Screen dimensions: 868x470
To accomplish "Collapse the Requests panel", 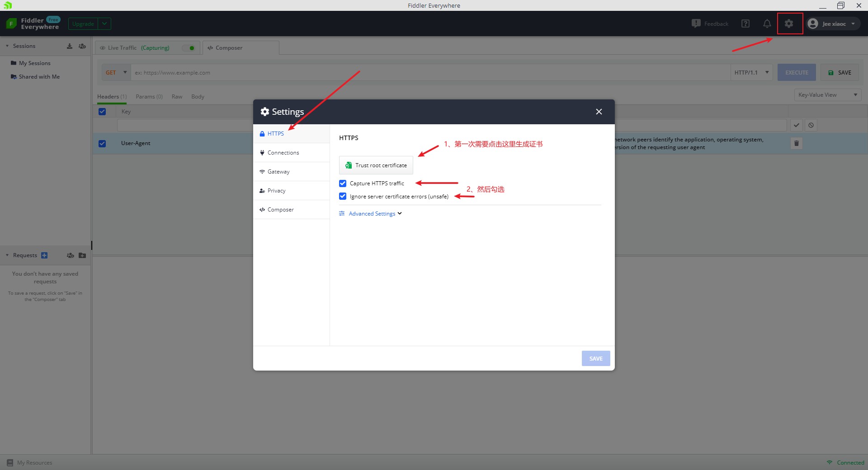I will pos(7,255).
